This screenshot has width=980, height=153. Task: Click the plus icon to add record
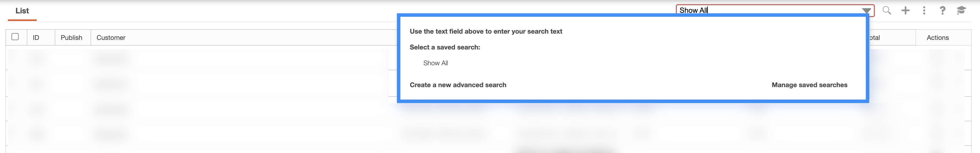(905, 10)
